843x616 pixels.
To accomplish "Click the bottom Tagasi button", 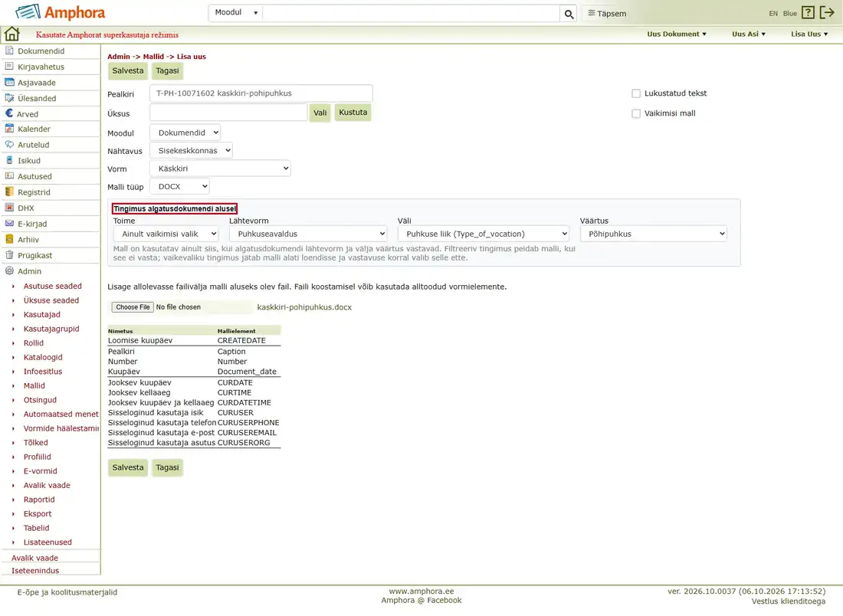I will click(167, 467).
